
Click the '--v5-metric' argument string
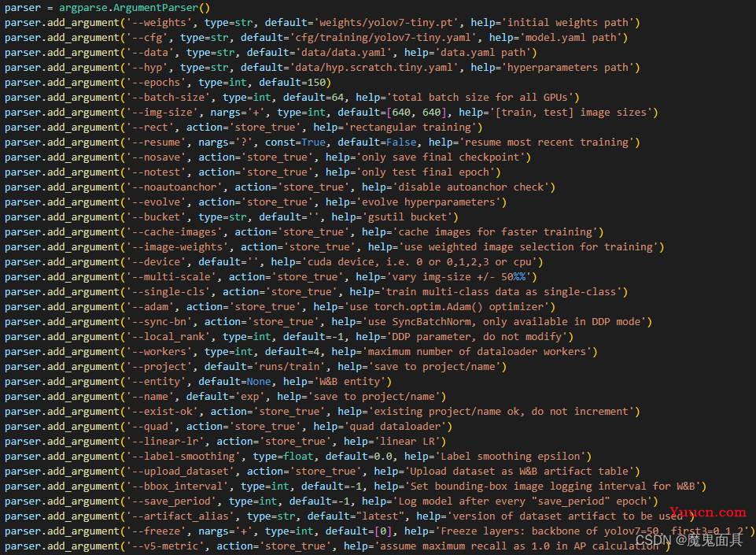point(165,546)
